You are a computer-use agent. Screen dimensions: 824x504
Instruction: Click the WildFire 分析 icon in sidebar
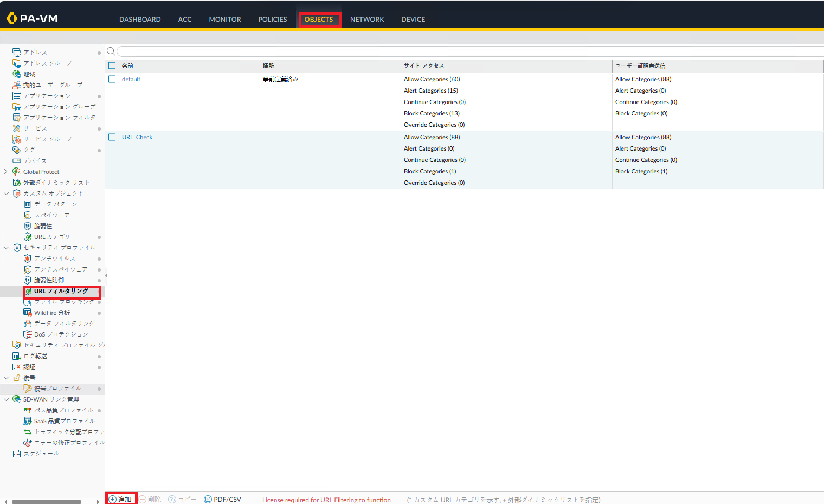point(28,313)
